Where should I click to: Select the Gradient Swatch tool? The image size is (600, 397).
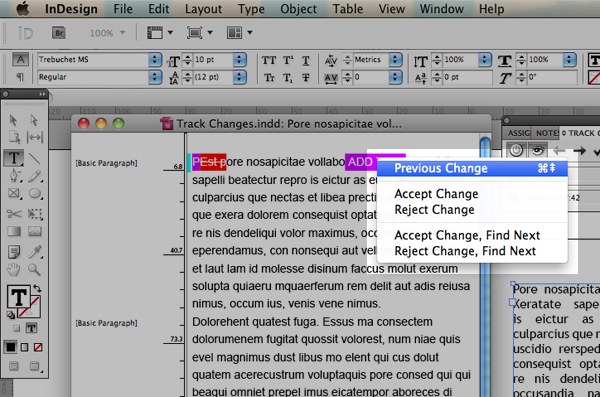point(14,231)
